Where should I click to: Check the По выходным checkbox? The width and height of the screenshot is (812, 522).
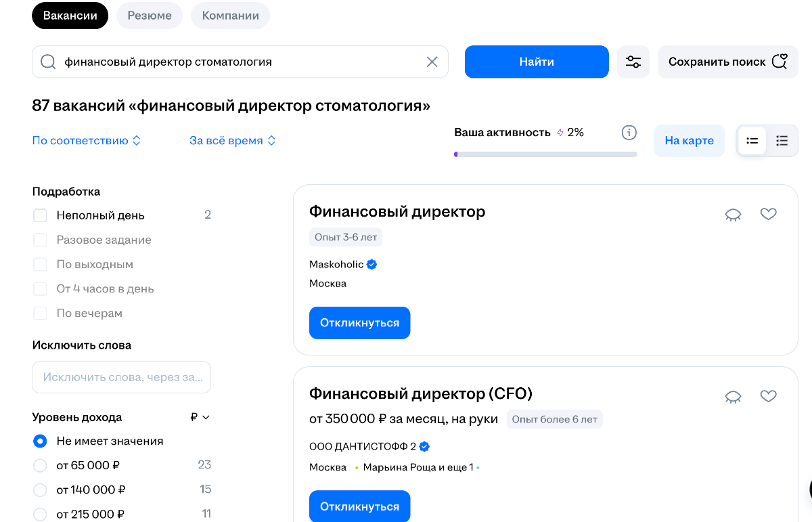tap(40, 264)
